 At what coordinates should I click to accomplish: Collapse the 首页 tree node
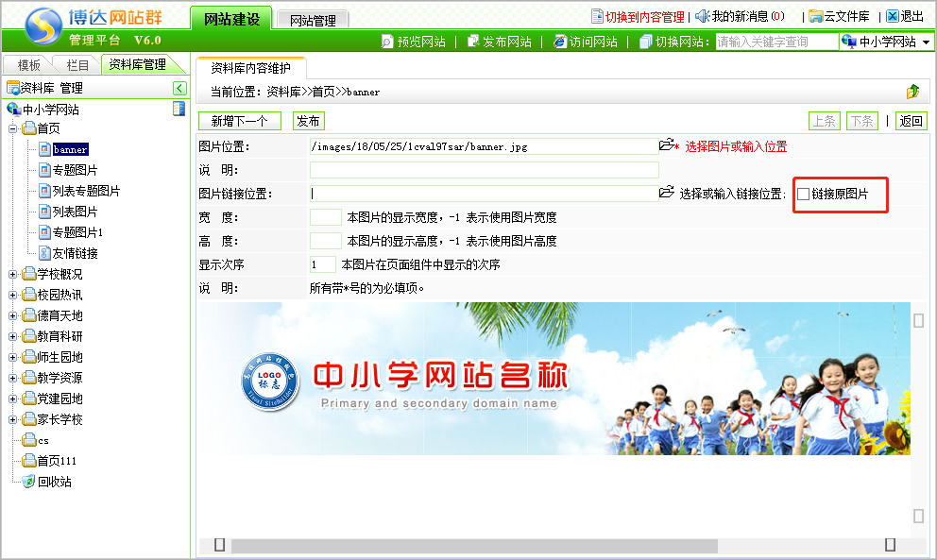click(x=13, y=128)
